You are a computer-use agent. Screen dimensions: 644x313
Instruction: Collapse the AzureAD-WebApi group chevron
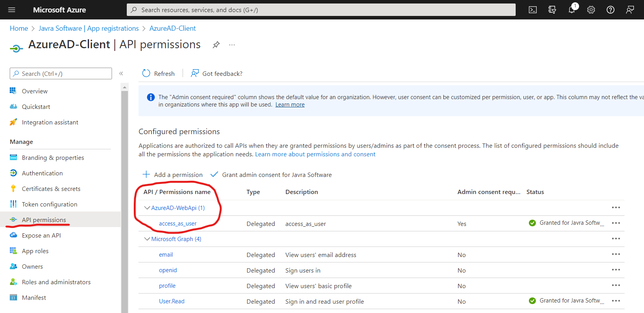(x=147, y=208)
